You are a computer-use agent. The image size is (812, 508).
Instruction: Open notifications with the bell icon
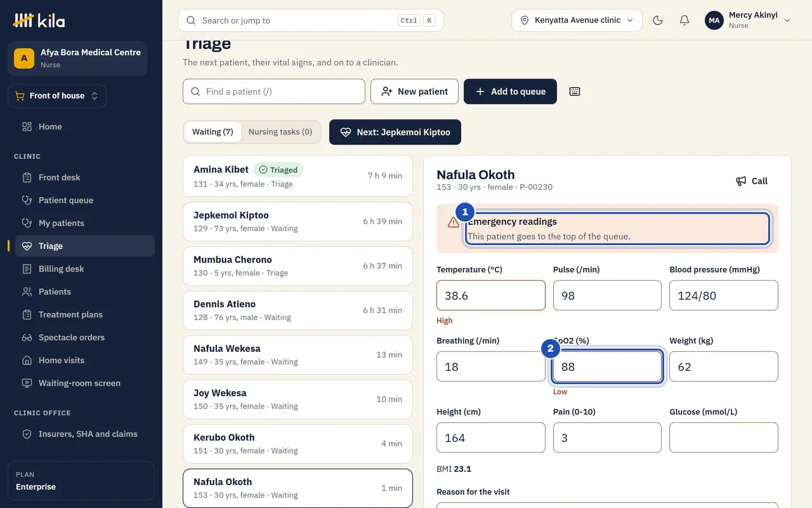[684, 20]
